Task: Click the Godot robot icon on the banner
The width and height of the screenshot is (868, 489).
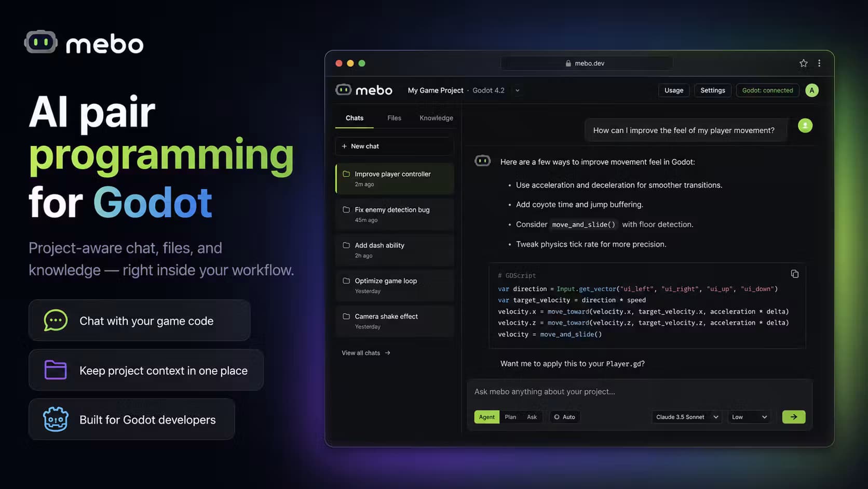Action: click(x=56, y=419)
